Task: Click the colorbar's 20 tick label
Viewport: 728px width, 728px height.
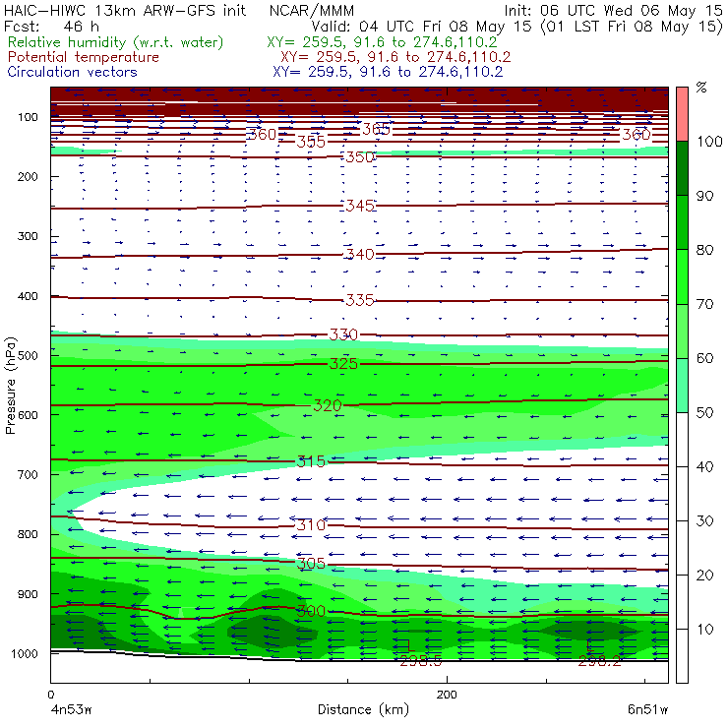Action: click(x=704, y=576)
